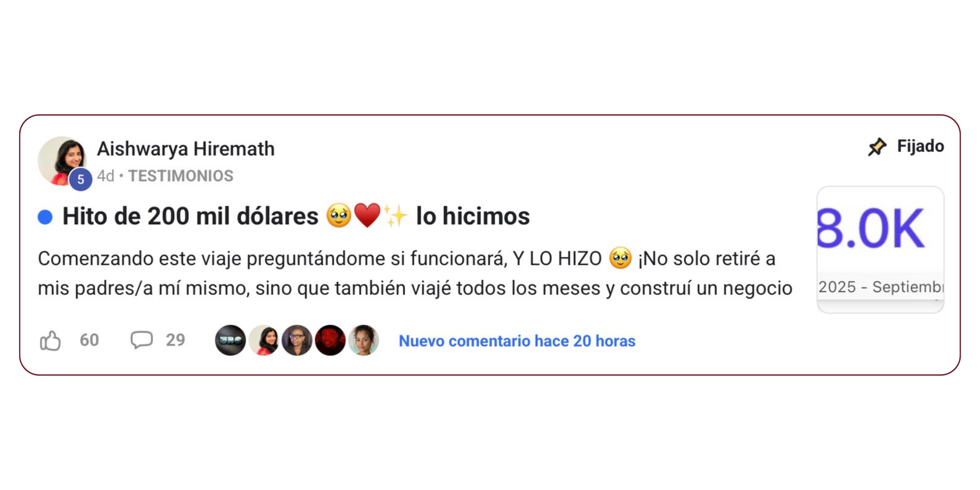Click the 60 likes count
The image size is (980, 490).
(x=89, y=341)
